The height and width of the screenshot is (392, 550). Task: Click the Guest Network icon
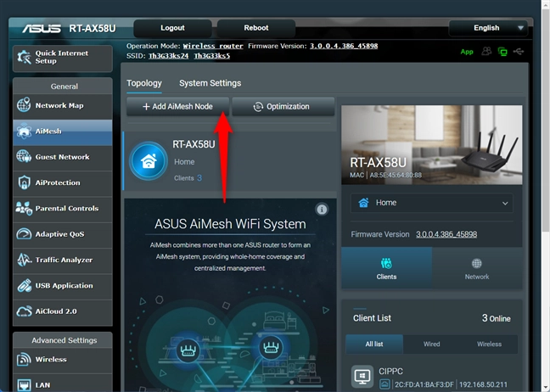point(24,157)
